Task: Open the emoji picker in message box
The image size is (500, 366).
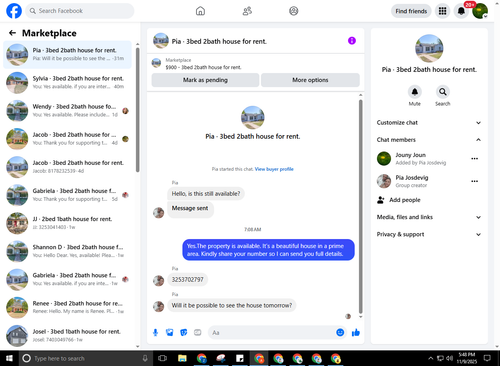Action: point(340,332)
